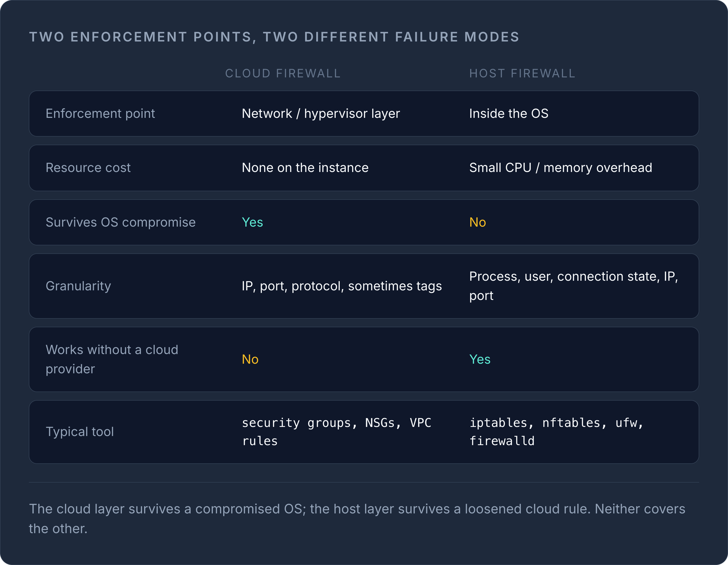Click the Host Firewall column header
This screenshot has height=565, width=728.
pyautogui.click(x=522, y=73)
